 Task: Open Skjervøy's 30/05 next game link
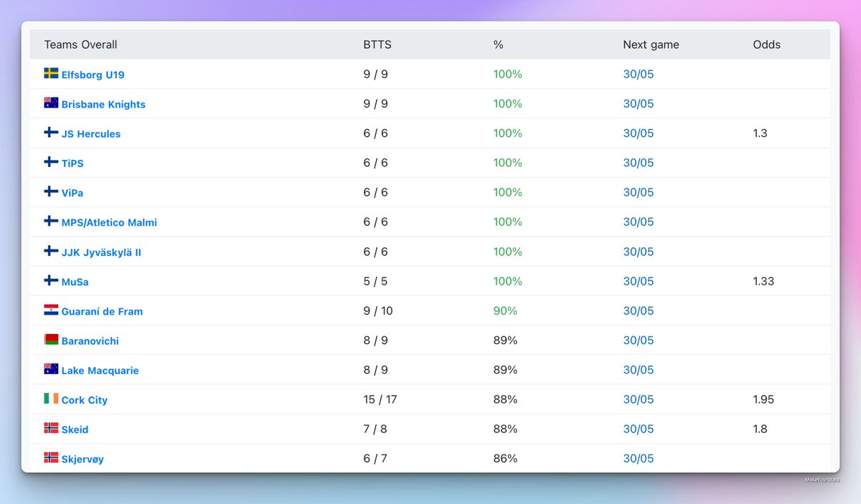639,458
